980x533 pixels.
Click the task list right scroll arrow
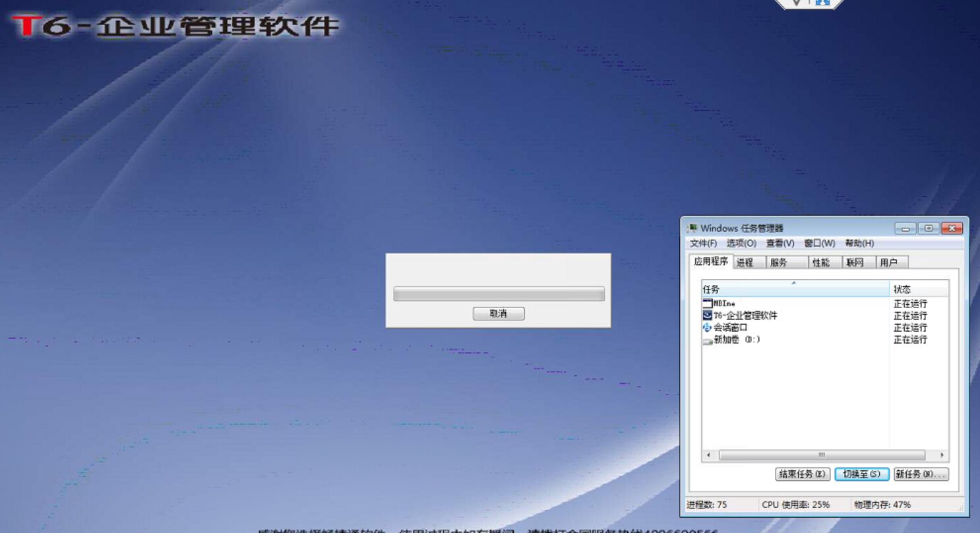[x=942, y=455]
